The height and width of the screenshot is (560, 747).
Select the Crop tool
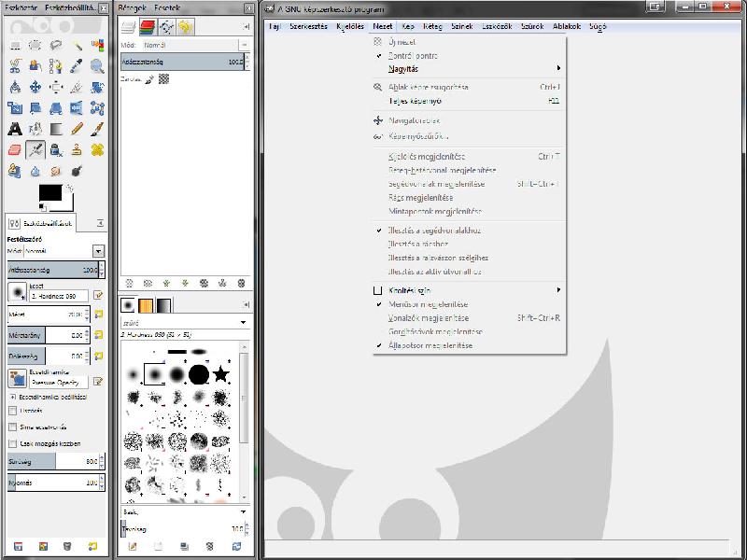[77, 87]
